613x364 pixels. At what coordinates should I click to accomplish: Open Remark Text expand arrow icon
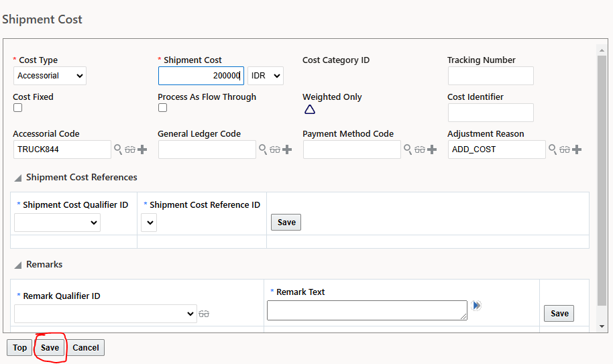(x=476, y=305)
